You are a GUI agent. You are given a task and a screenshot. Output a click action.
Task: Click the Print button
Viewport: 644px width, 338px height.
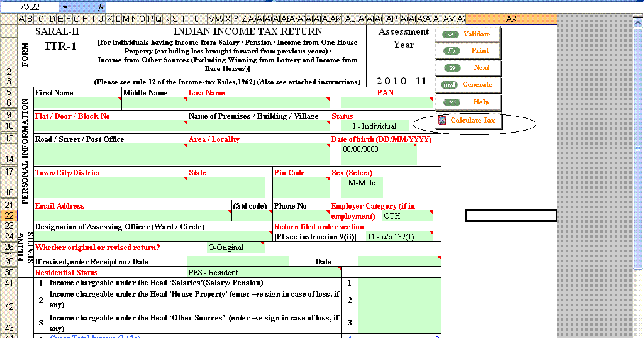click(468, 51)
